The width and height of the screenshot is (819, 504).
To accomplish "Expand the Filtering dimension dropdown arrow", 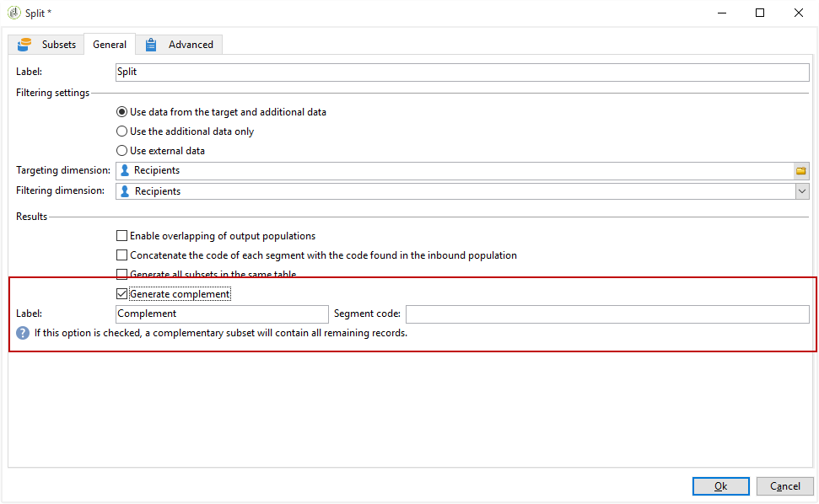I will point(802,191).
